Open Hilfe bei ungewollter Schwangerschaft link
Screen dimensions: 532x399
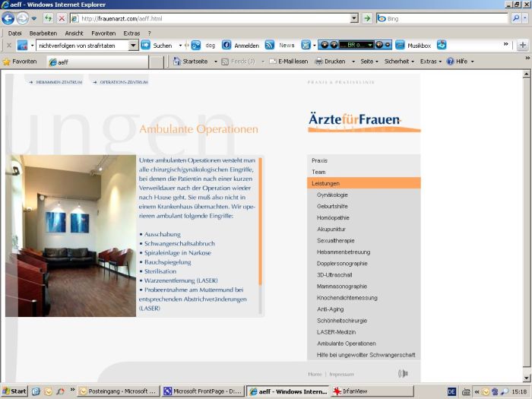click(366, 355)
